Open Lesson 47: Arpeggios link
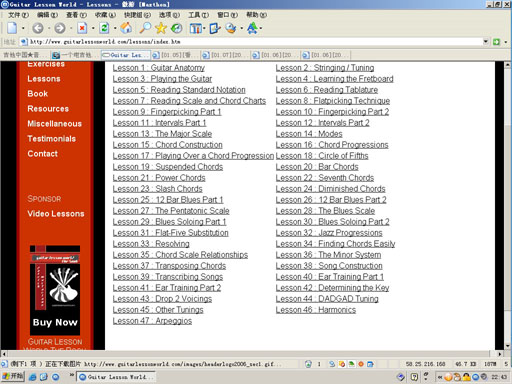 (152, 321)
